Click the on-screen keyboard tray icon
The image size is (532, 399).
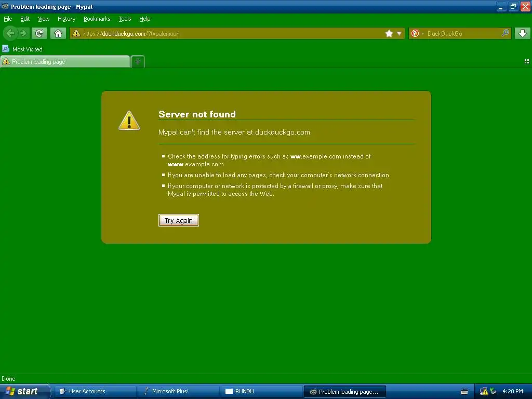[464, 392]
